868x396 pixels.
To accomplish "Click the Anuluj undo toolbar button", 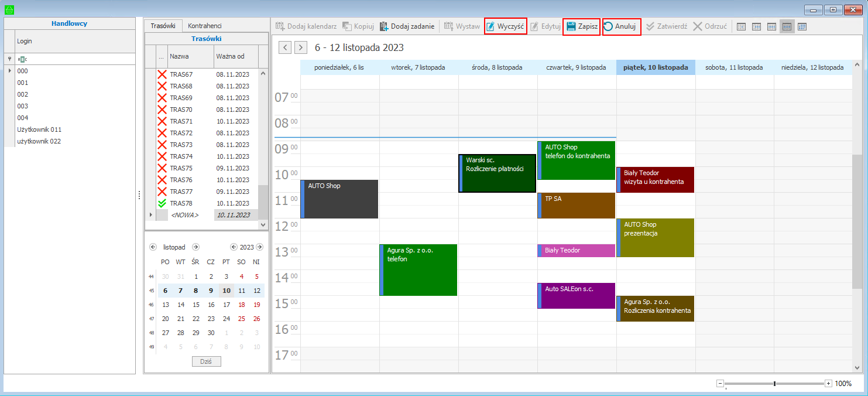I will tap(621, 26).
